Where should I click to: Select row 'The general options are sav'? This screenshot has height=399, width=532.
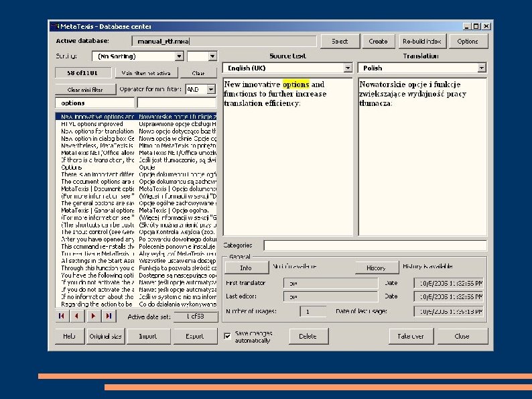[x=136, y=203]
